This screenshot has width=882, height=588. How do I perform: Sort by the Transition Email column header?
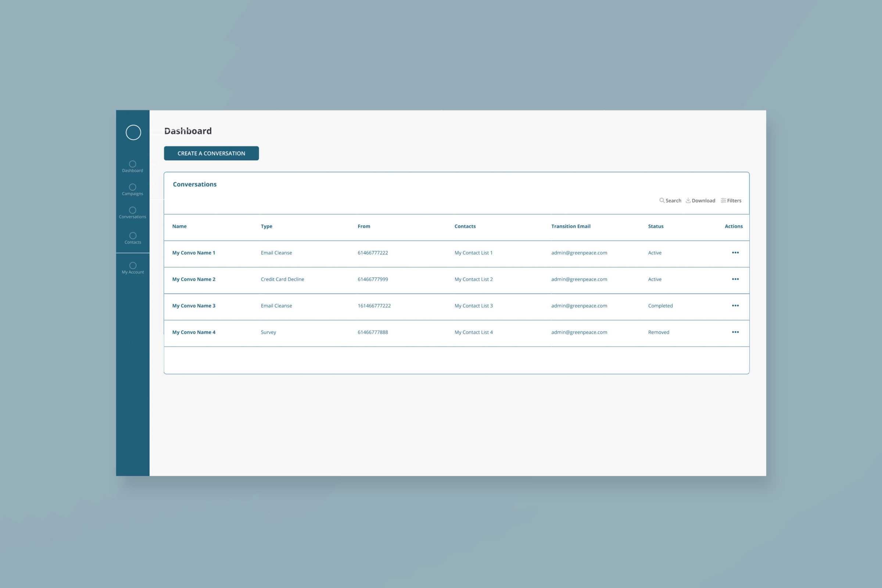[571, 226]
